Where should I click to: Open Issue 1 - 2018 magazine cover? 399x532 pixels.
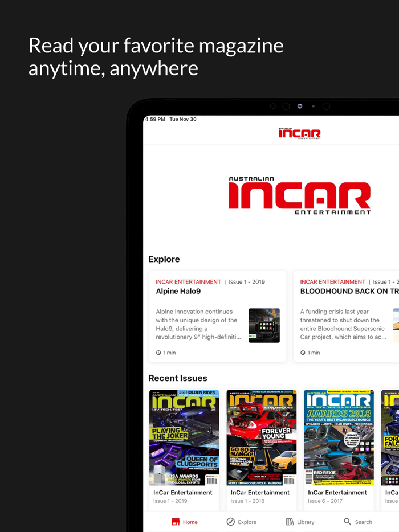(262, 437)
